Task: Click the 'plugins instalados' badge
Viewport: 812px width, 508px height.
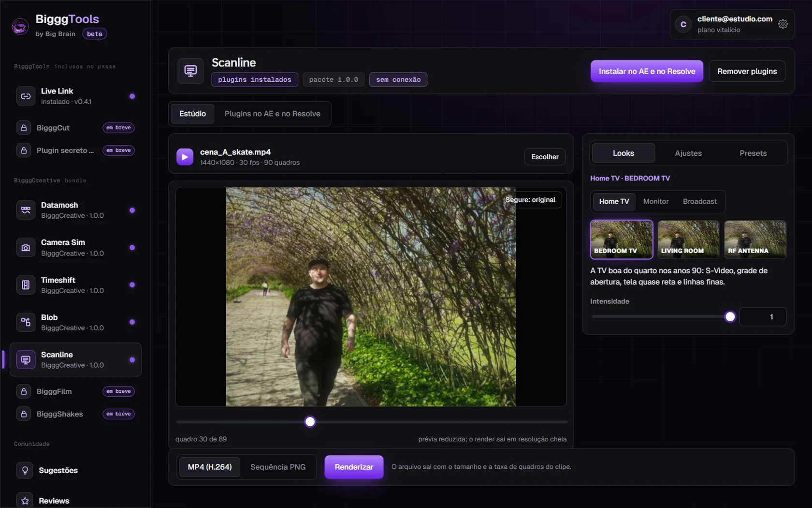Action: pos(255,79)
